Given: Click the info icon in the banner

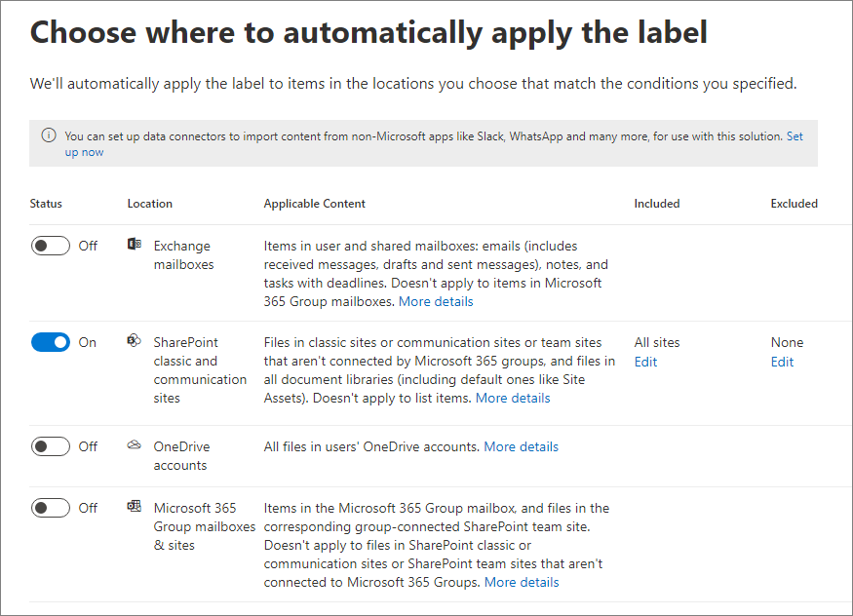Looking at the screenshot, I should pyautogui.click(x=50, y=135).
